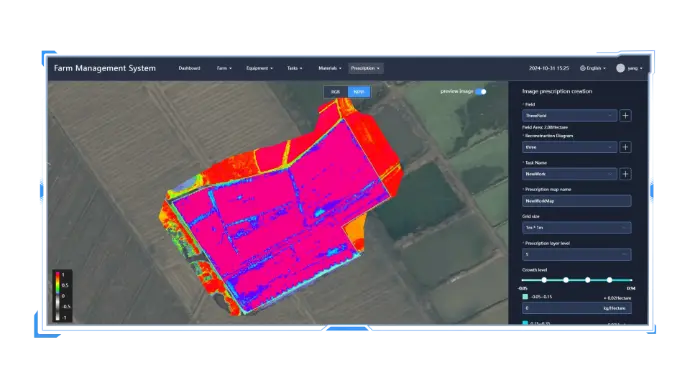This screenshot has height=388, width=690.
Task: Click the date and time text
Action: tap(549, 68)
